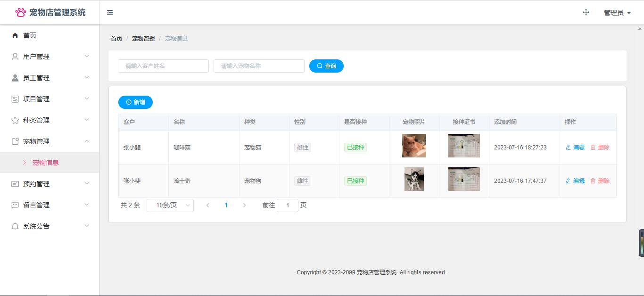The width and height of the screenshot is (644, 296).
Task: Expand the 用户管理 menu chevron
Action: (x=87, y=56)
